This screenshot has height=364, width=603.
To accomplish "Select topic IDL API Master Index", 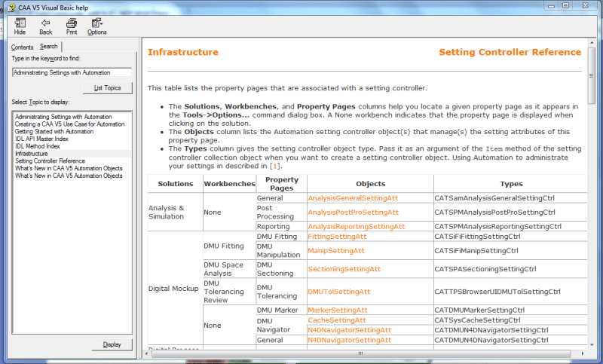I will [41, 139].
